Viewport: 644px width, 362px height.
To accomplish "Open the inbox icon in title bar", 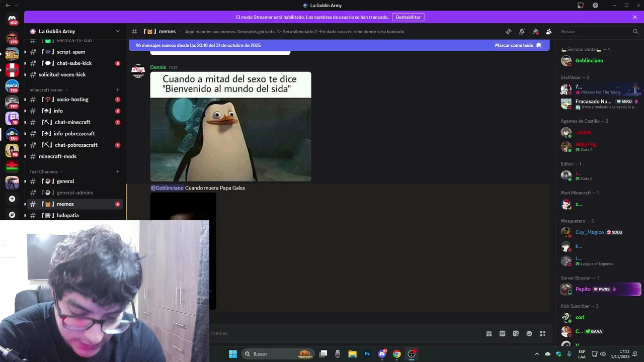I will pos(581,6).
